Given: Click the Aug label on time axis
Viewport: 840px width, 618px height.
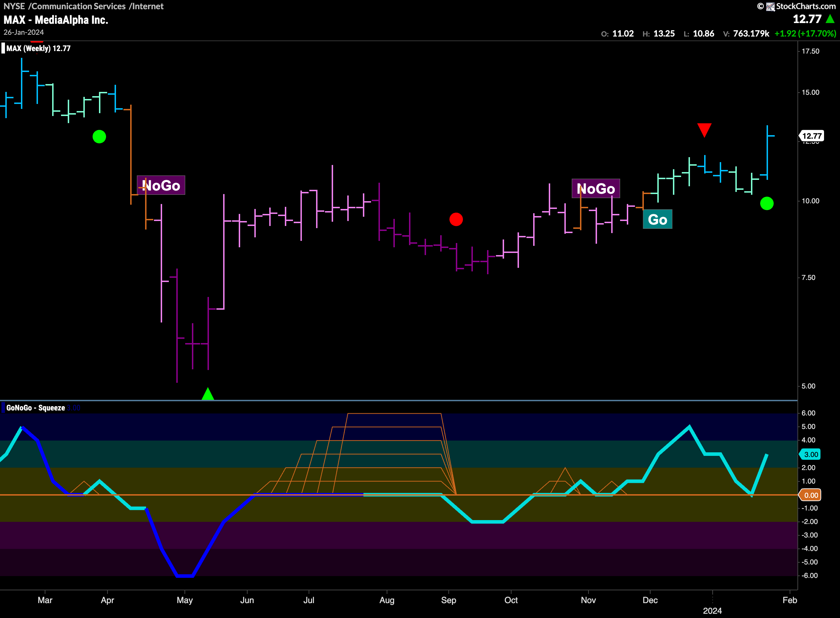Looking at the screenshot, I should tap(387, 600).
